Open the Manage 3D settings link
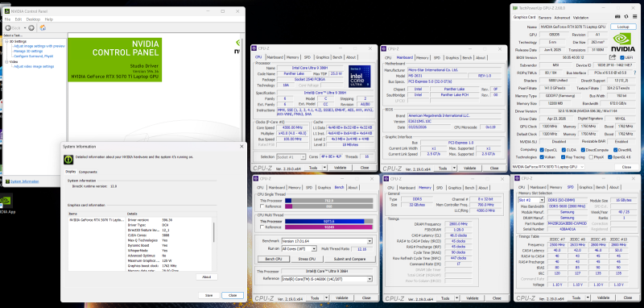This screenshot has width=644, height=308. coord(28,52)
